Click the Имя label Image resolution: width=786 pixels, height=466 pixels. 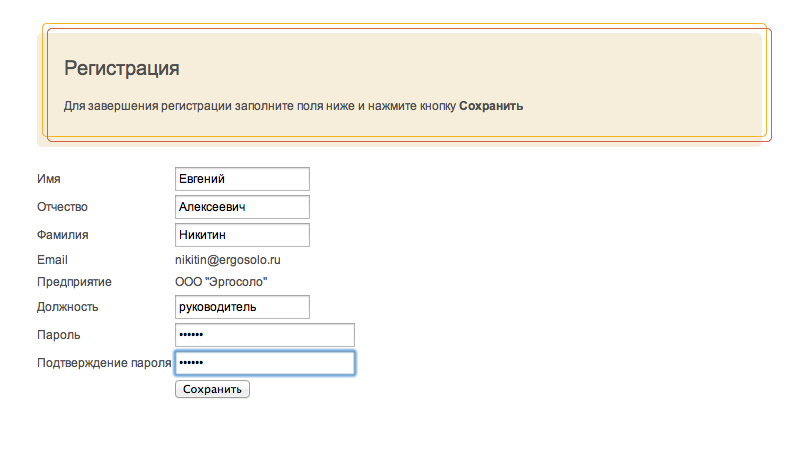click(49, 179)
